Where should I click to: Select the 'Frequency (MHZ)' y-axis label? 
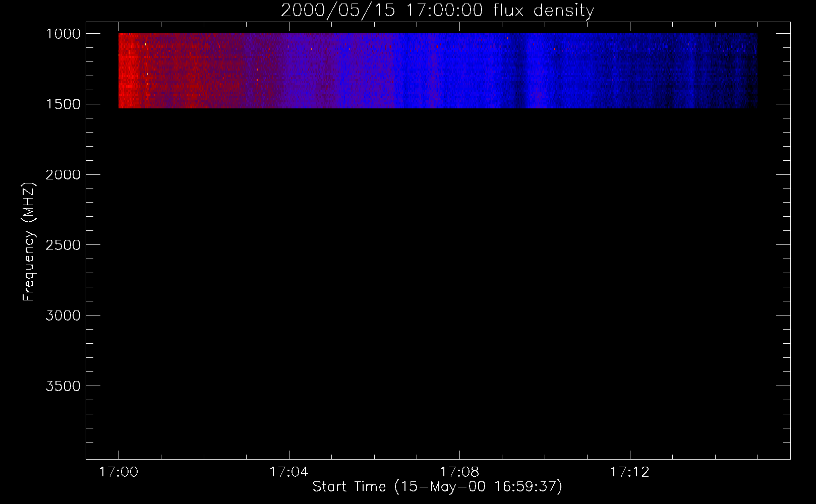point(29,241)
